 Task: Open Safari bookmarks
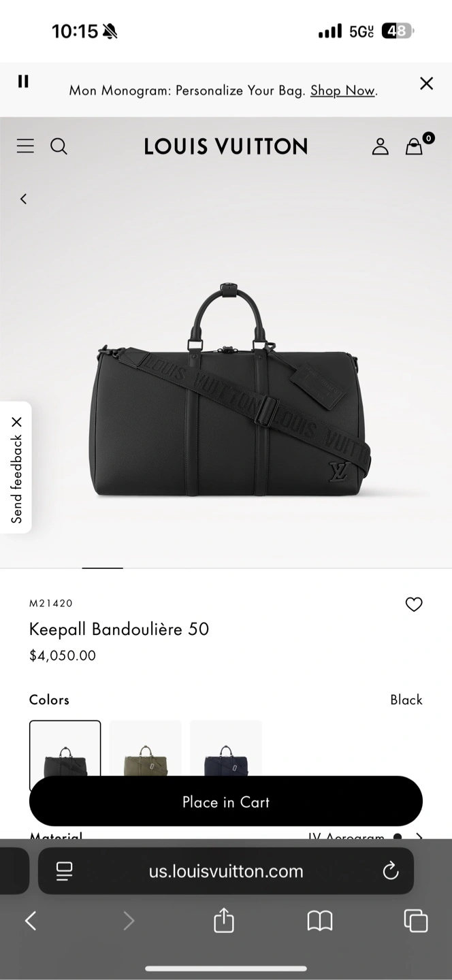click(320, 921)
